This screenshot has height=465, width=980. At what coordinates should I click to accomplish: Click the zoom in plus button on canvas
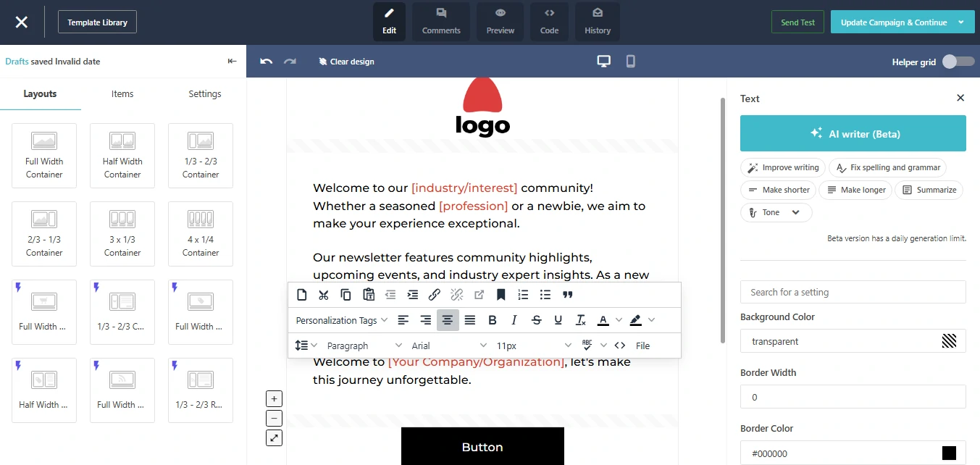coord(274,398)
